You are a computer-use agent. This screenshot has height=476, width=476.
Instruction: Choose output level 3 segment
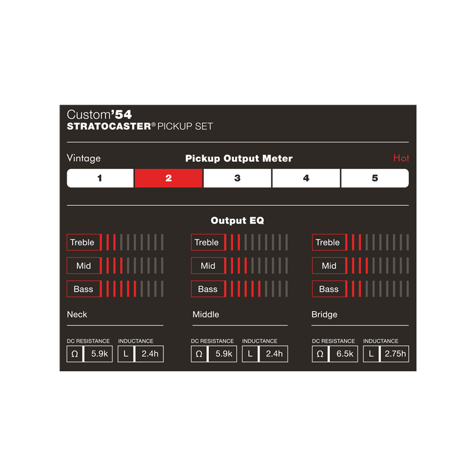pos(237,178)
